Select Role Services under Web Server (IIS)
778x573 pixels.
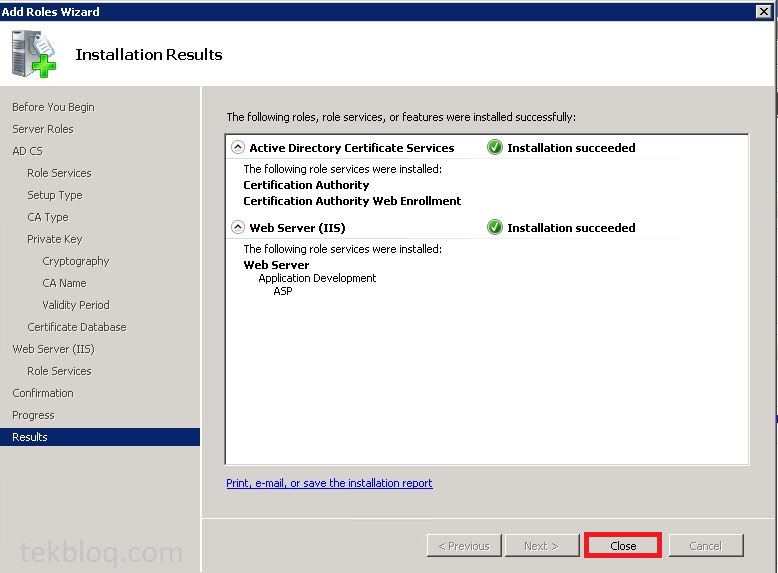click(x=59, y=371)
